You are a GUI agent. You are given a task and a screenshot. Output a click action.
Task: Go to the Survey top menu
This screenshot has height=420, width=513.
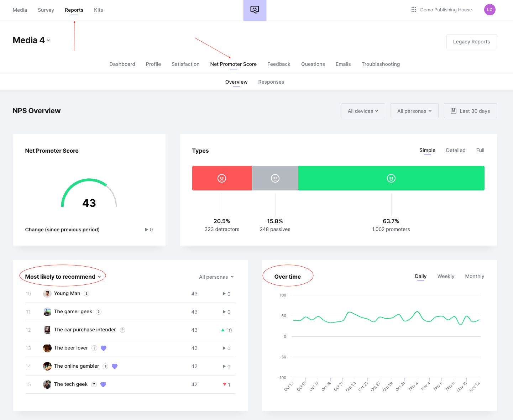pyautogui.click(x=46, y=10)
